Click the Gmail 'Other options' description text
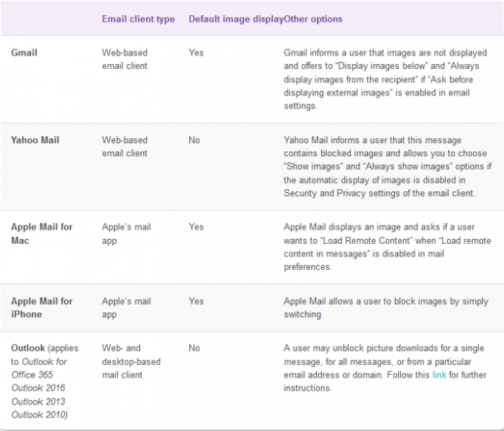Screen dimensions: 504x431 click(385, 79)
